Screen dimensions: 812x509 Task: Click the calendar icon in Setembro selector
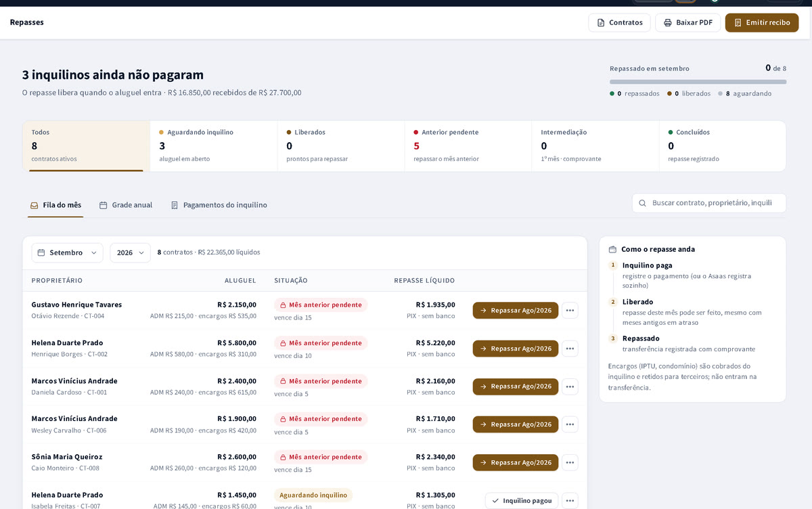click(41, 252)
